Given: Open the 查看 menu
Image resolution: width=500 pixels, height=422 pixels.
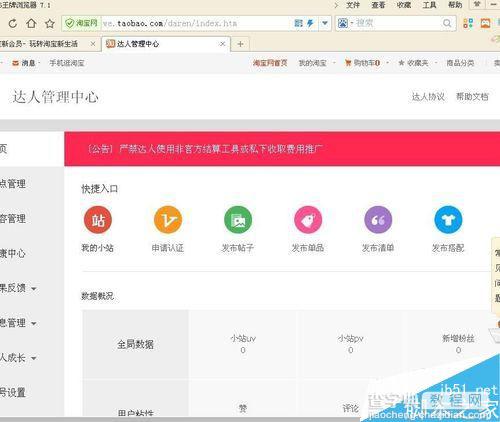Looking at the screenshot, I should tap(378, 5).
